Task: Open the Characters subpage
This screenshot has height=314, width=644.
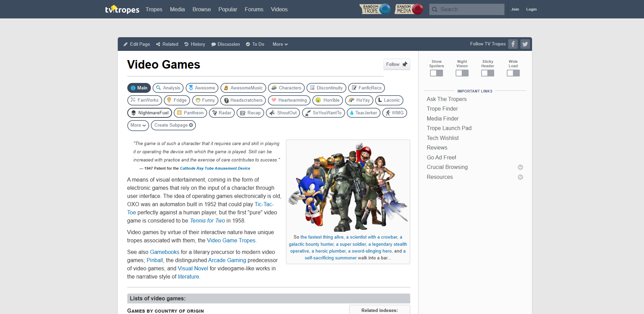Action: tap(286, 88)
